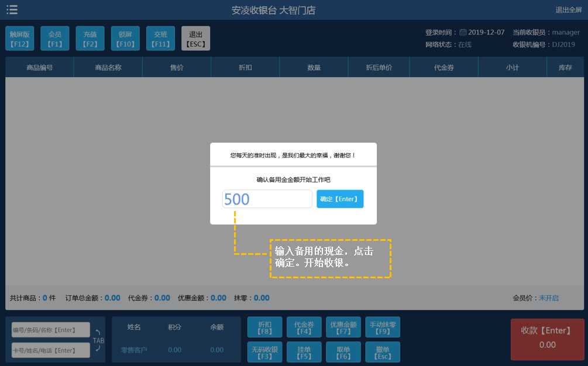Start shift change with 交班【F11】
Image resolution: width=588 pixels, height=366 pixels.
point(160,38)
